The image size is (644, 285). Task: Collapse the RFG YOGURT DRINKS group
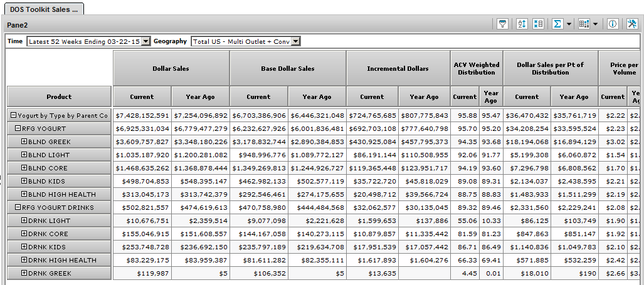18,207
